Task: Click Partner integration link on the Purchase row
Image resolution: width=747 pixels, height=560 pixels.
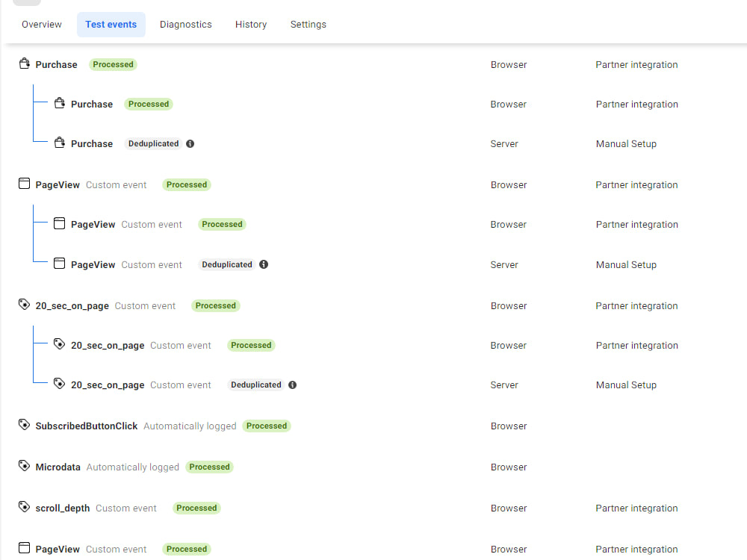Action: 636,64
